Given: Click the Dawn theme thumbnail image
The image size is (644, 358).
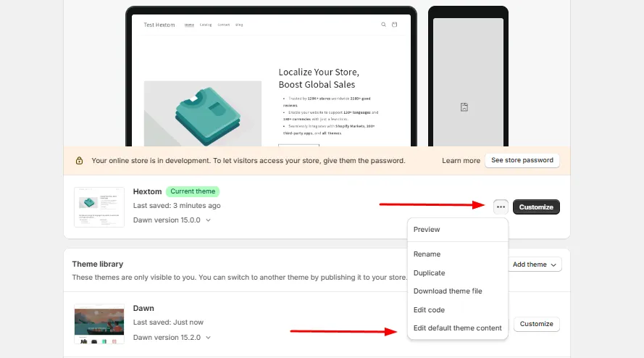Looking at the screenshot, I should (99, 324).
